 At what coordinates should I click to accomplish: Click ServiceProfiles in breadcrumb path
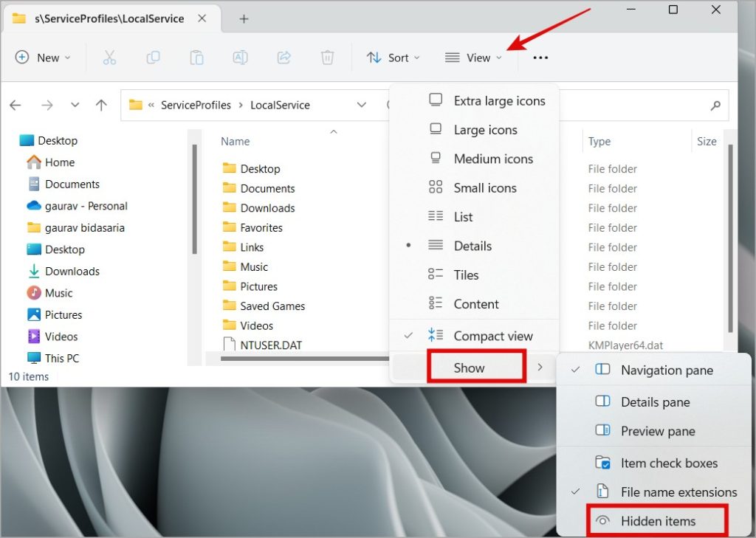(196, 105)
